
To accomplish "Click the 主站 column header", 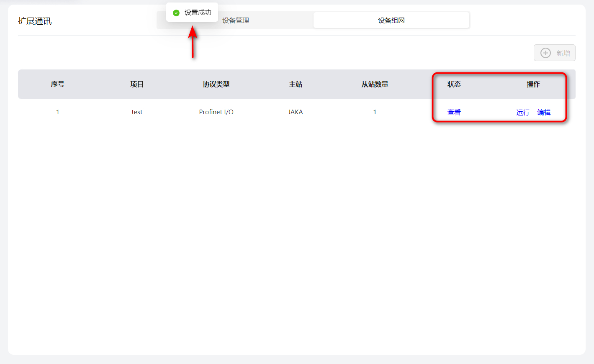I will tap(296, 84).
